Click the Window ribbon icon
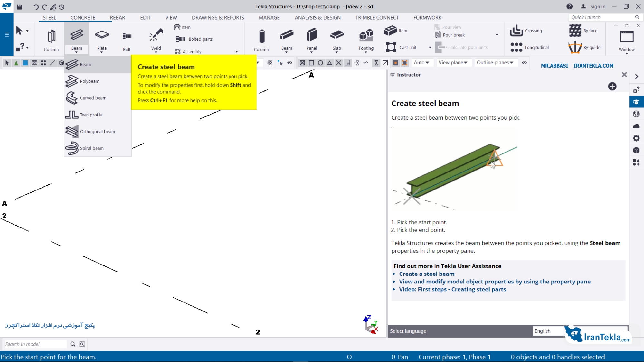 tap(627, 37)
